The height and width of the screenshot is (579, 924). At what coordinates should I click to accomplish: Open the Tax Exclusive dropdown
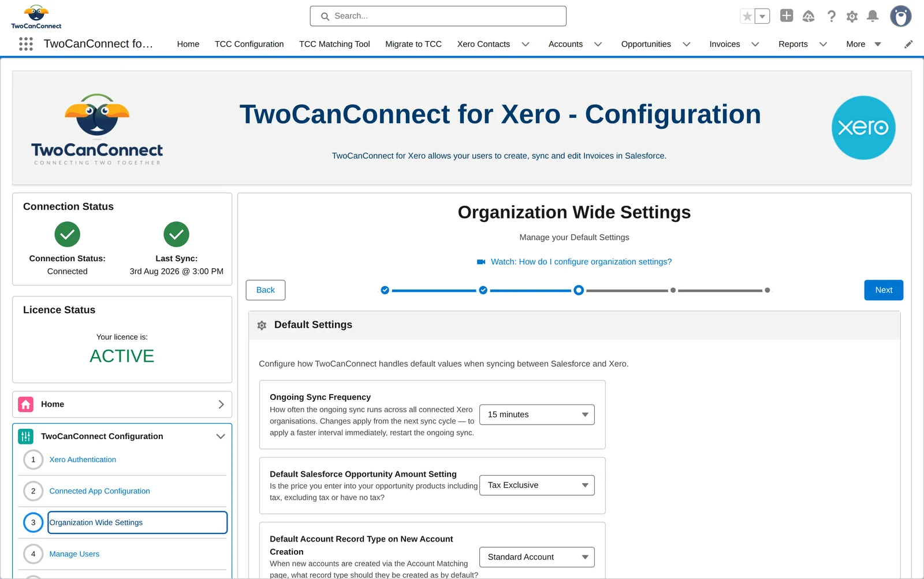tap(536, 485)
